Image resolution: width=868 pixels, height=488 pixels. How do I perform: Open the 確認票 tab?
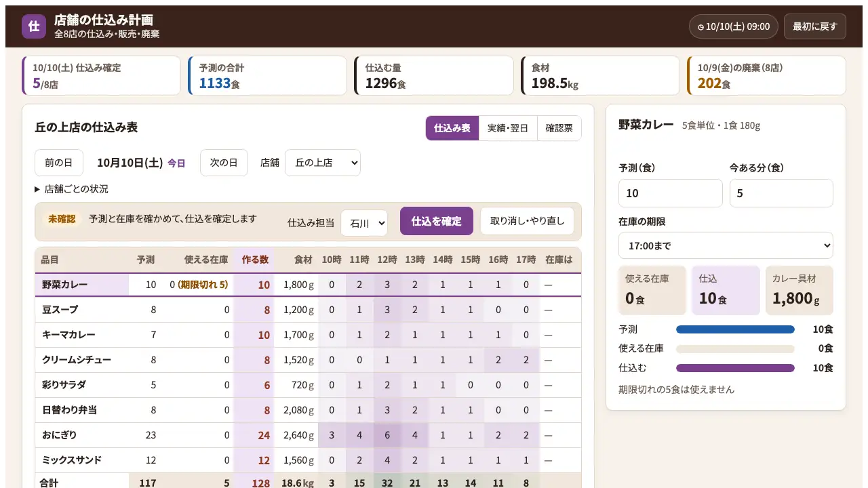[x=559, y=128]
